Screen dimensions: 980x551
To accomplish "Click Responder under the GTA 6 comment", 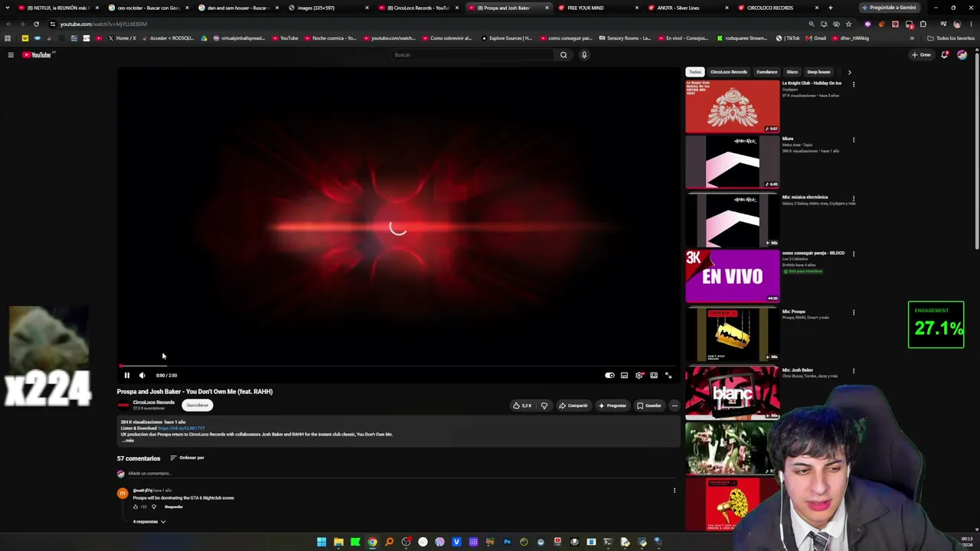I will point(174,507).
